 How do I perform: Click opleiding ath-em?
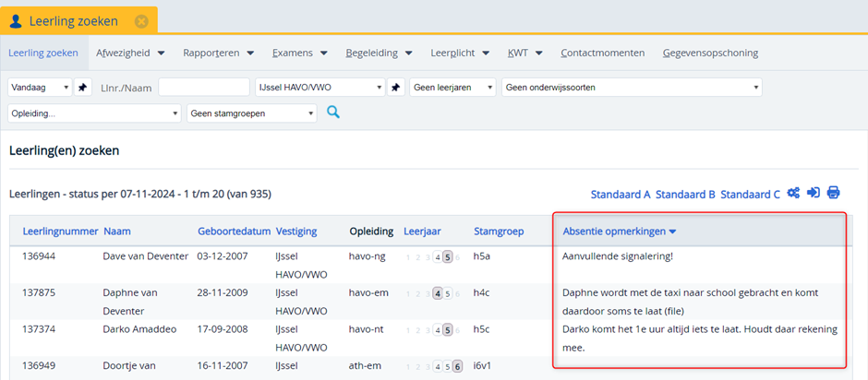364,365
